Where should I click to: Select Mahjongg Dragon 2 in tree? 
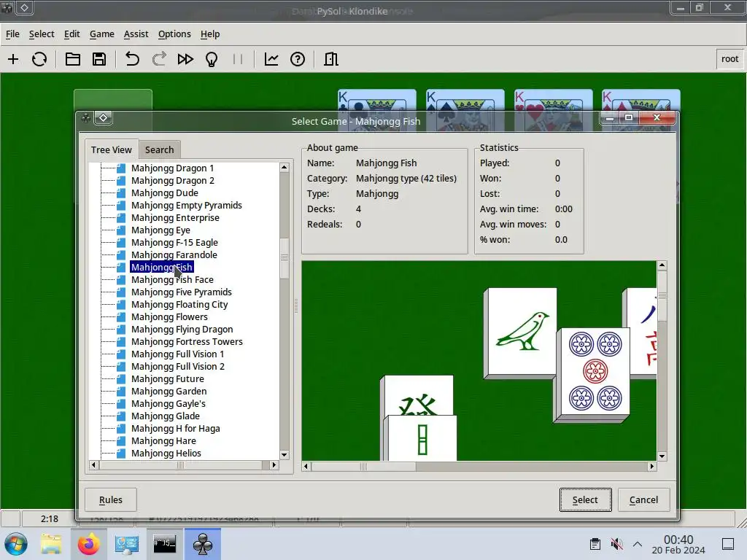172,181
